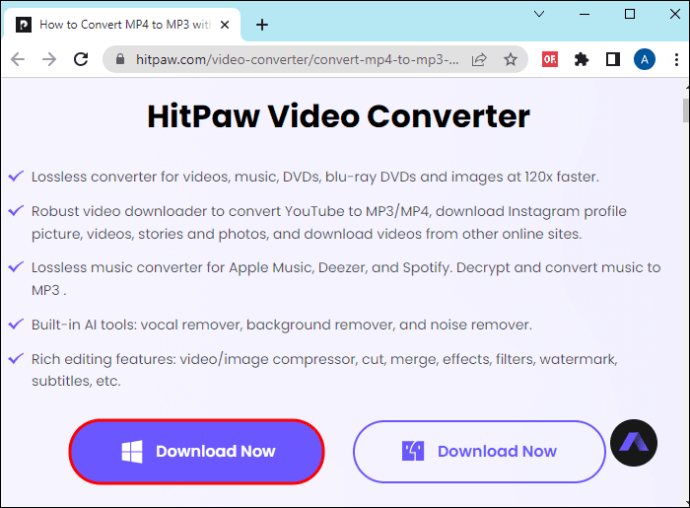The image size is (690, 508).
Task: Click the Rich editing features text
Action: 324,370
